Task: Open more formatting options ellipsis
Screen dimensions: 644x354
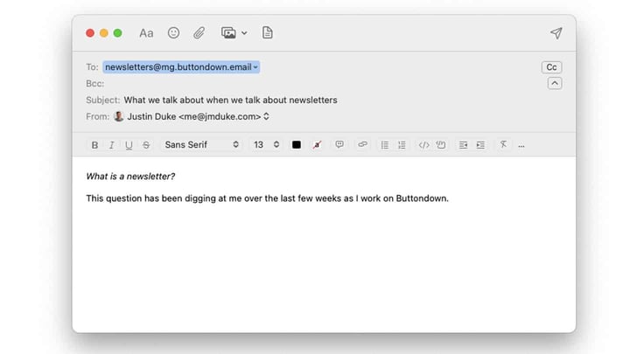Action: click(x=521, y=146)
